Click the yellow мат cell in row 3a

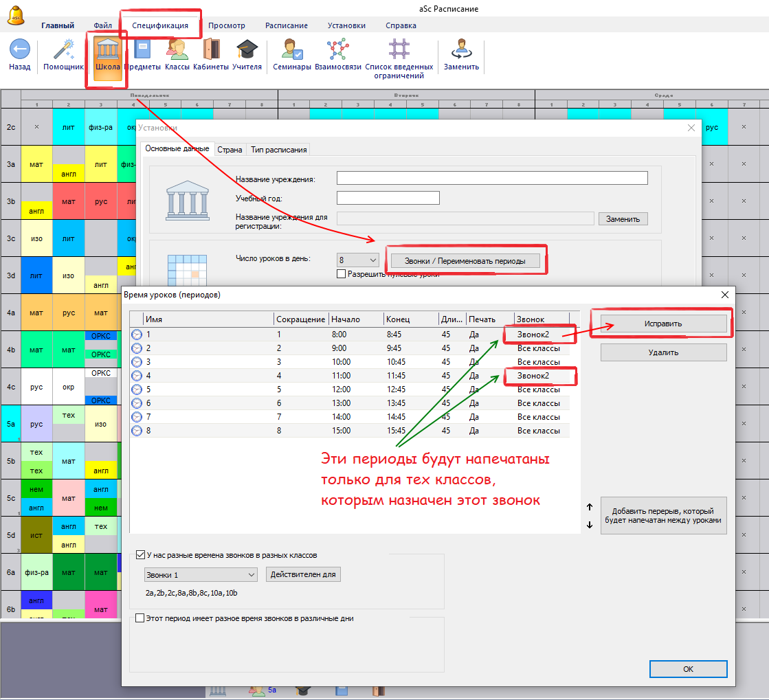tap(36, 164)
